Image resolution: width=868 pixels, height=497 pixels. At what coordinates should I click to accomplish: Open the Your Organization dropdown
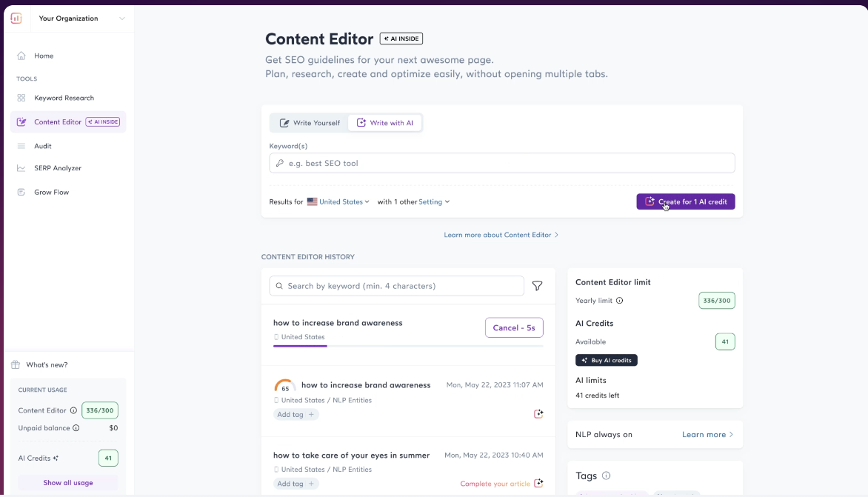(82, 19)
